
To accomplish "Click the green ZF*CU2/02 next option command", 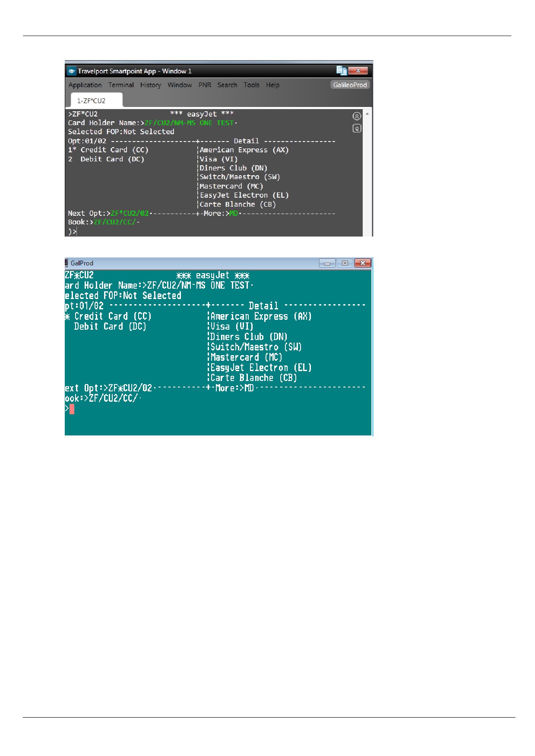I will [x=130, y=213].
